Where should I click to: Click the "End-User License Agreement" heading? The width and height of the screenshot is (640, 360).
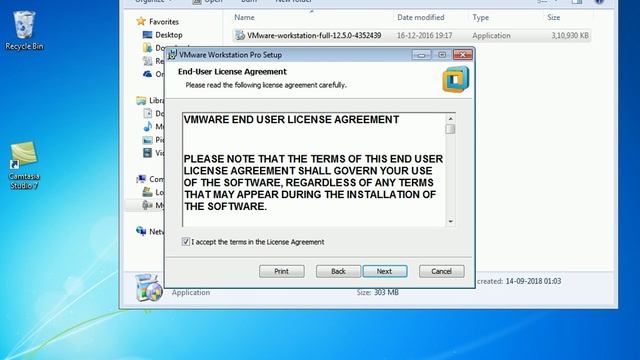pyautogui.click(x=232, y=71)
